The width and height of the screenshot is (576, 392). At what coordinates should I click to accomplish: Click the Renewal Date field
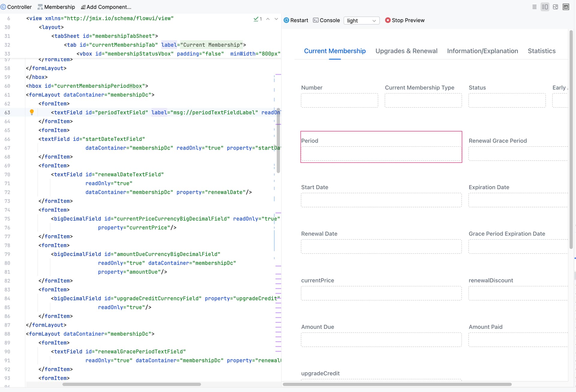point(381,247)
